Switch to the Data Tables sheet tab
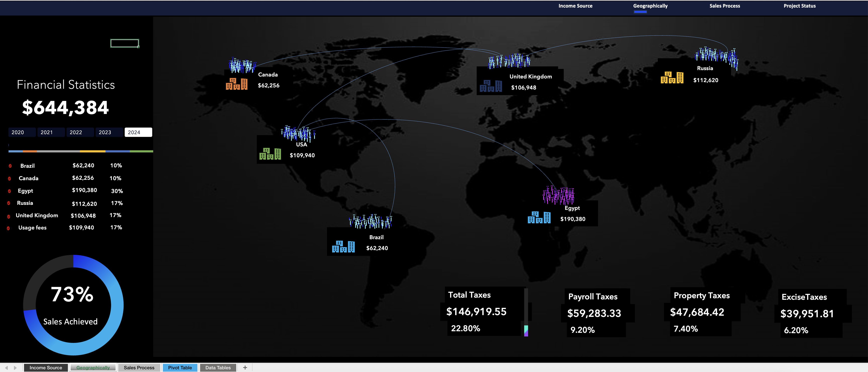Image resolution: width=868 pixels, height=372 pixels. click(x=218, y=368)
